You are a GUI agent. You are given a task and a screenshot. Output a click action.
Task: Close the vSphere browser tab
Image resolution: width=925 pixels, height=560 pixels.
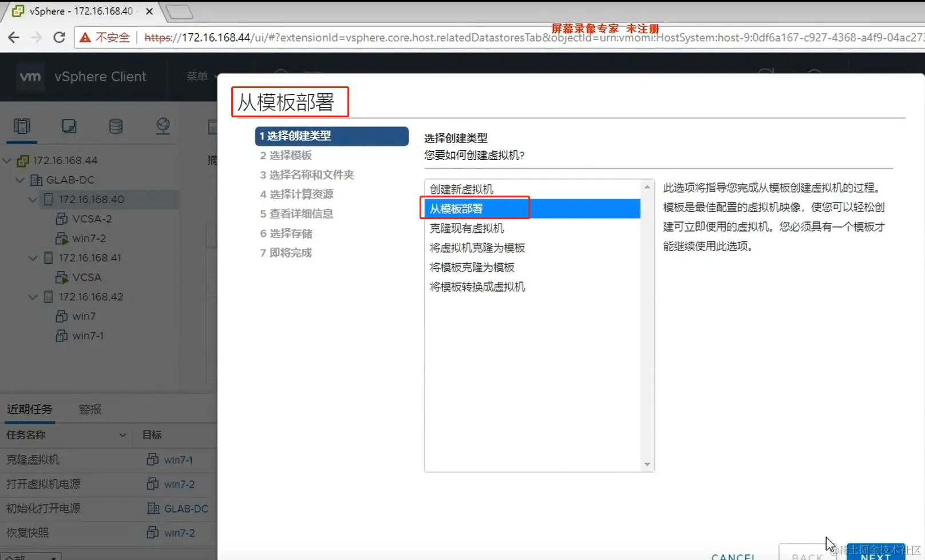coord(149,11)
